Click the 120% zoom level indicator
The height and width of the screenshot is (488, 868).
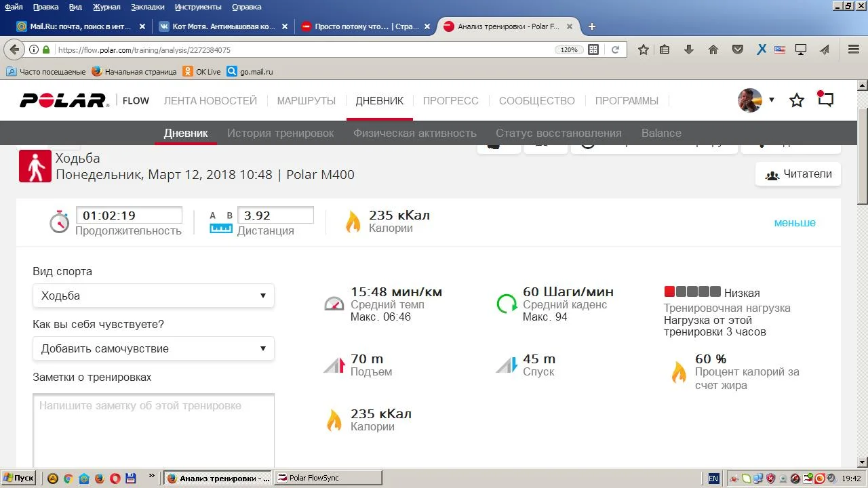568,49
